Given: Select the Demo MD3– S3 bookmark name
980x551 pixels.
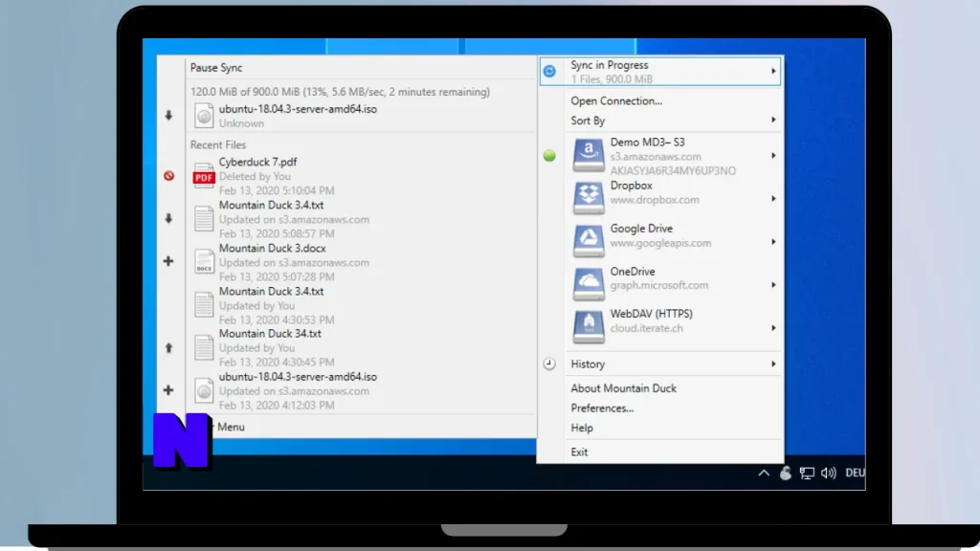Looking at the screenshot, I should [648, 143].
